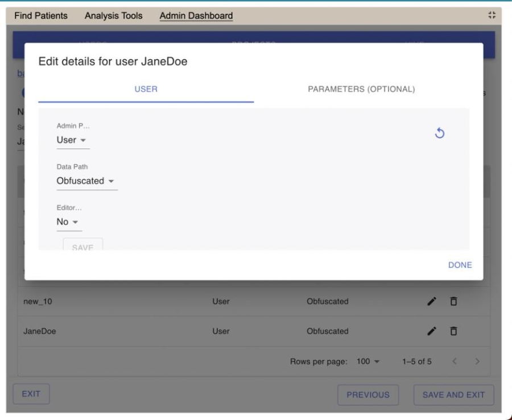Select the USER tab in the dialog
512x420 pixels.
(146, 89)
